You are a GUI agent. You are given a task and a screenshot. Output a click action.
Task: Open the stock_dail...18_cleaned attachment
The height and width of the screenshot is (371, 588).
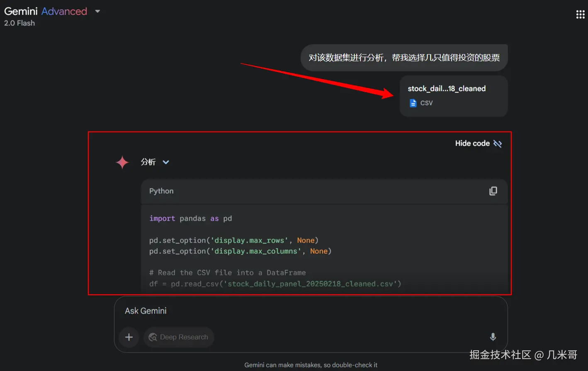[454, 96]
